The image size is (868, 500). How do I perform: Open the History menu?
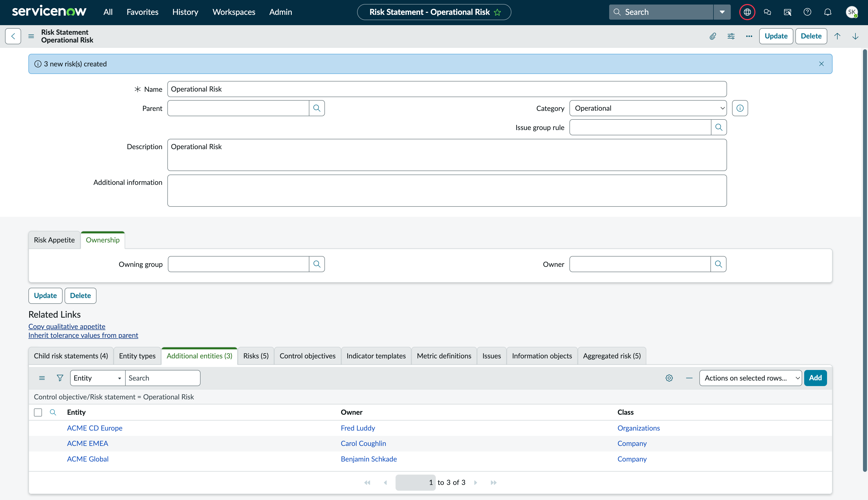tap(185, 12)
